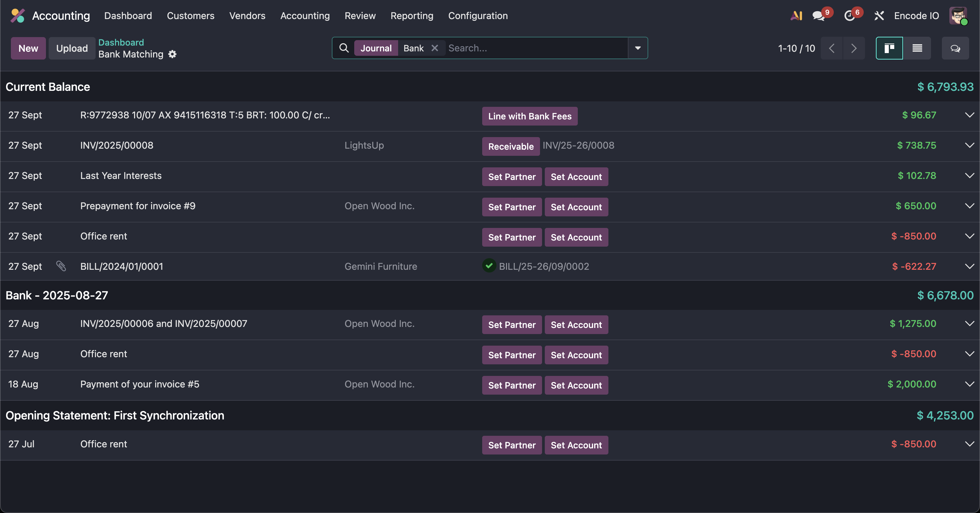Image resolution: width=980 pixels, height=513 pixels.
Task: Open the AI assistant icon in navbar
Action: tap(796, 16)
